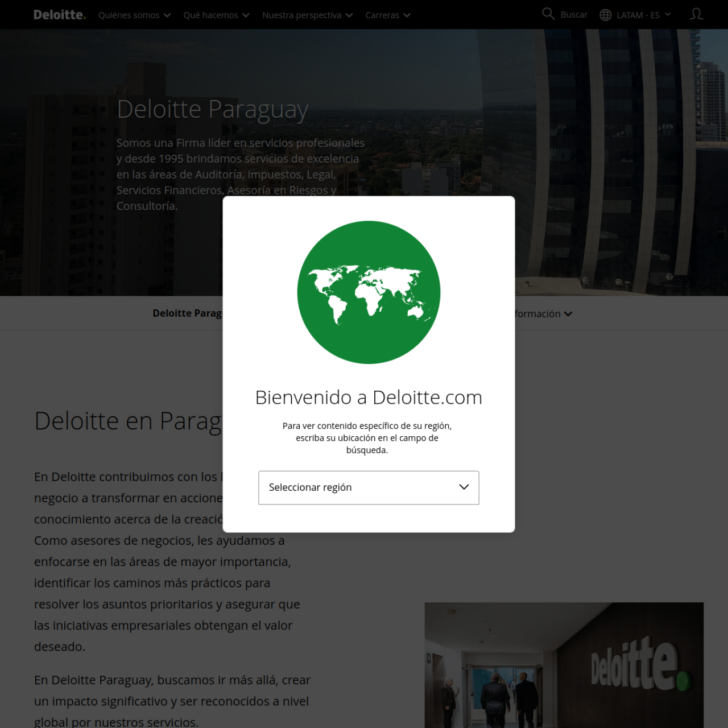Viewport: 728px width, 728px height.
Task: Open Nuestra perspectiva menu
Action: click(307, 15)
